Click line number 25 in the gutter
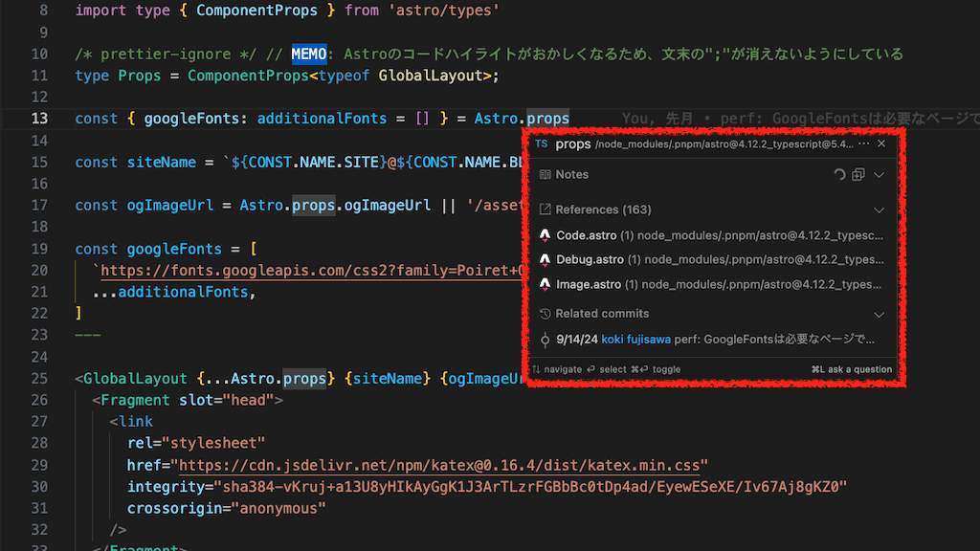Image resolution: width=980 pixels, height=551 pixels. (39, 379)
